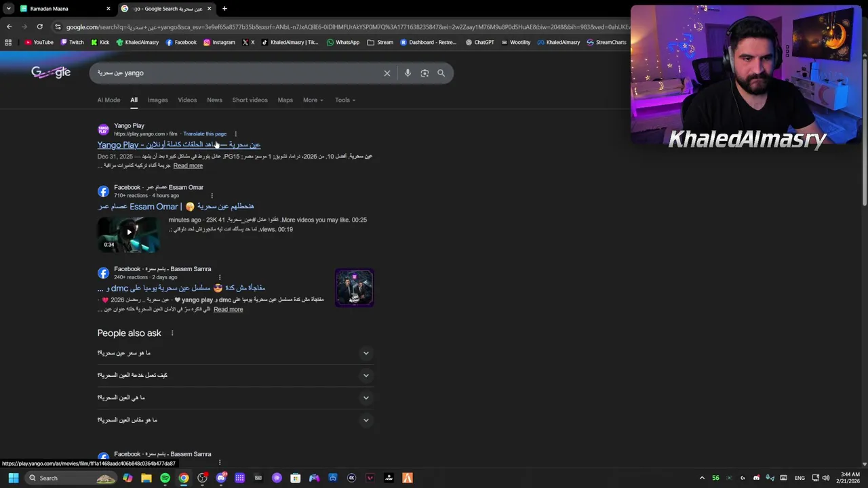Open the Tools dropdown
The image size is (868, 488).
344,100
